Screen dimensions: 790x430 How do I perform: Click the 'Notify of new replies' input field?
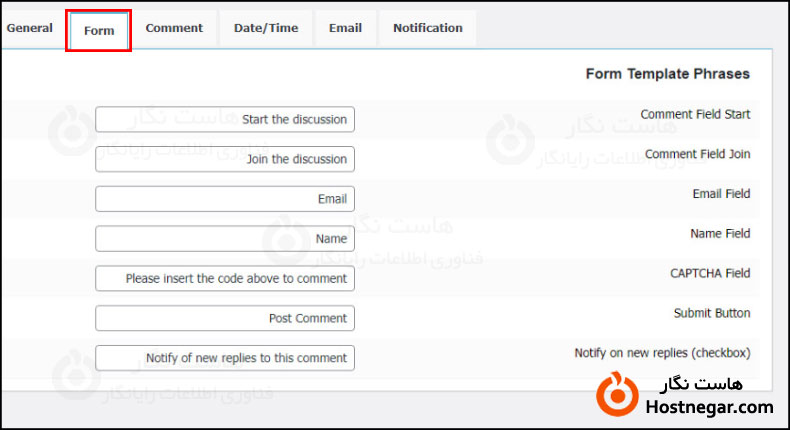[225, 358]
